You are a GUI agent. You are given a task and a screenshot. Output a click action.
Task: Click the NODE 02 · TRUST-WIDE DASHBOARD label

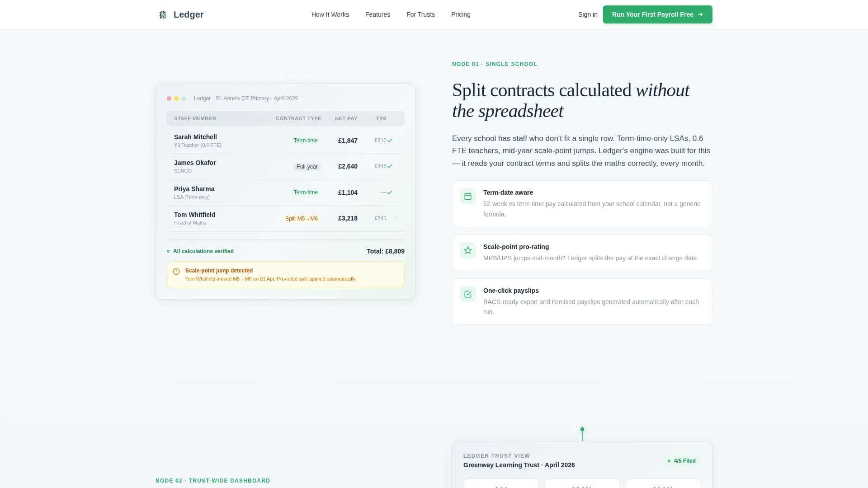[213, 481]
